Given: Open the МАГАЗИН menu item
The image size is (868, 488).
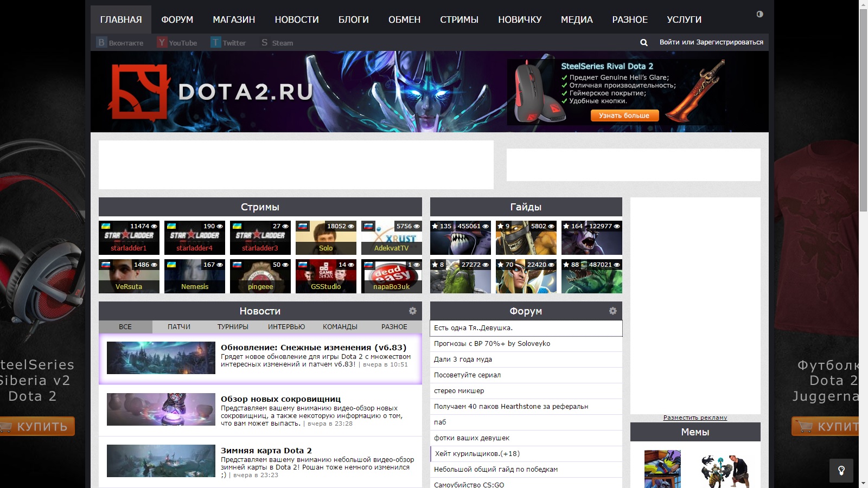Looking at the screenshot, I should click(x=234, y=20).
